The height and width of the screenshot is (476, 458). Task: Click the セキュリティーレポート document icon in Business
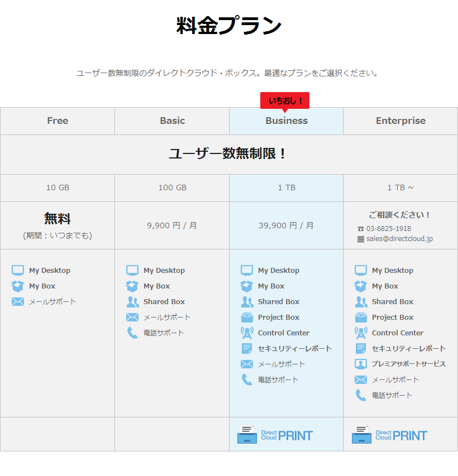click(246, 348)
